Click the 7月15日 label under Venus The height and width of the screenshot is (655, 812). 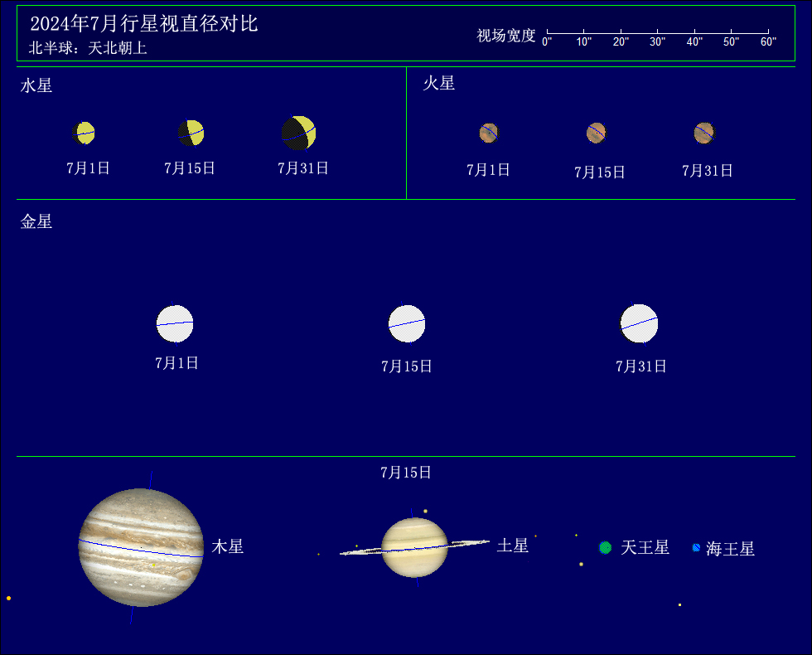[407, 366]
